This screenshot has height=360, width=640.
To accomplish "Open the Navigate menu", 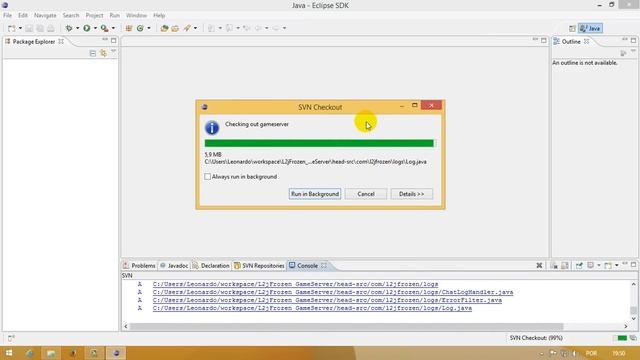I will (45, 16).
